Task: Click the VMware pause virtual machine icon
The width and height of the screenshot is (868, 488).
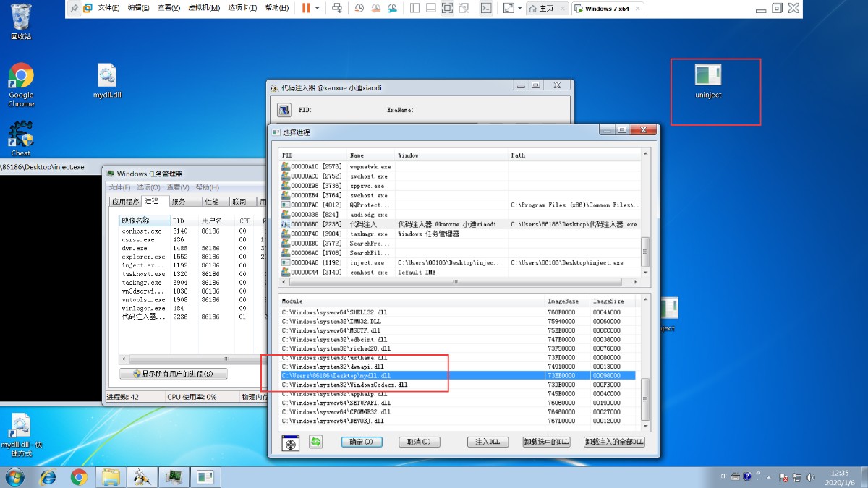Action: click(x=306, y=8)
